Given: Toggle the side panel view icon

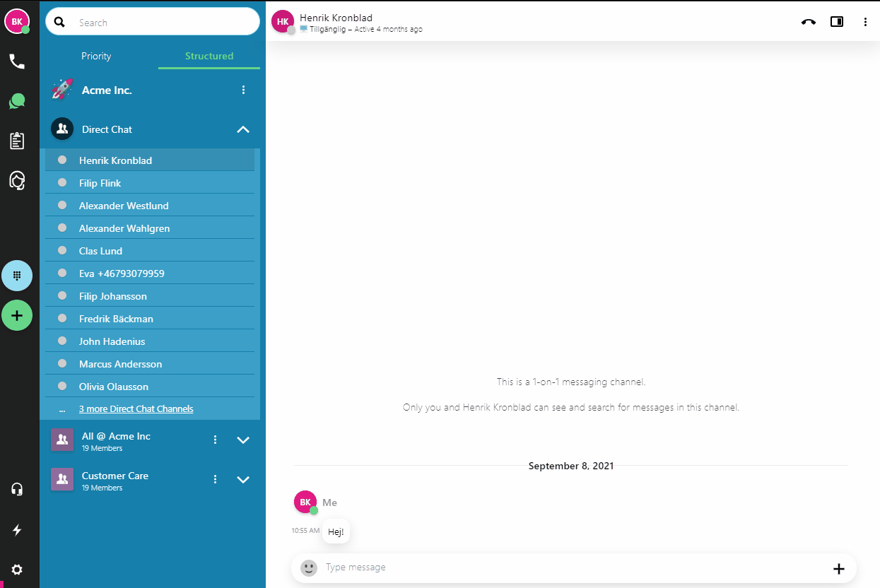Looking at the screenshot, I should 837,22.
